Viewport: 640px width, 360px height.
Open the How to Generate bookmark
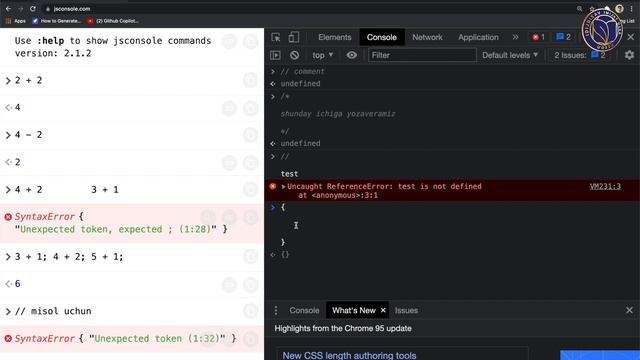pos(57,21)
